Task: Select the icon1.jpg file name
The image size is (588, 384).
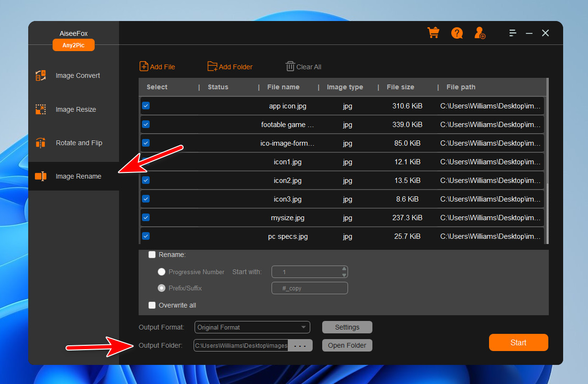Action: click(288, 162)
